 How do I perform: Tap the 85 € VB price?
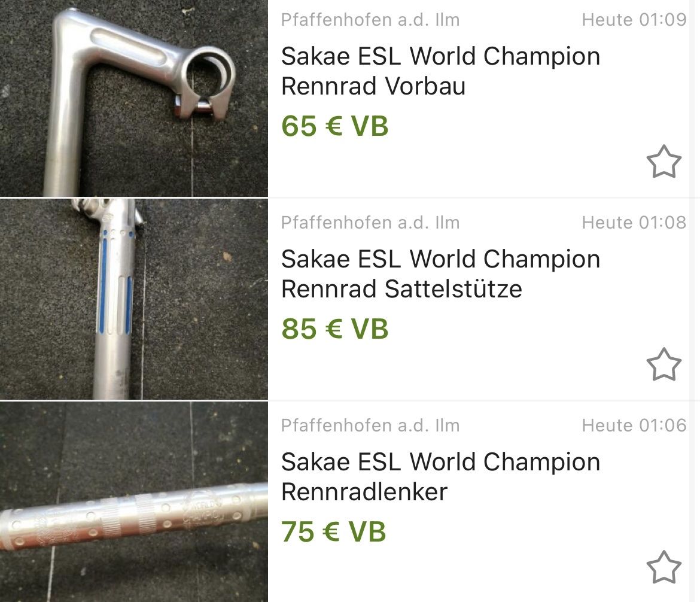point(335,329)
